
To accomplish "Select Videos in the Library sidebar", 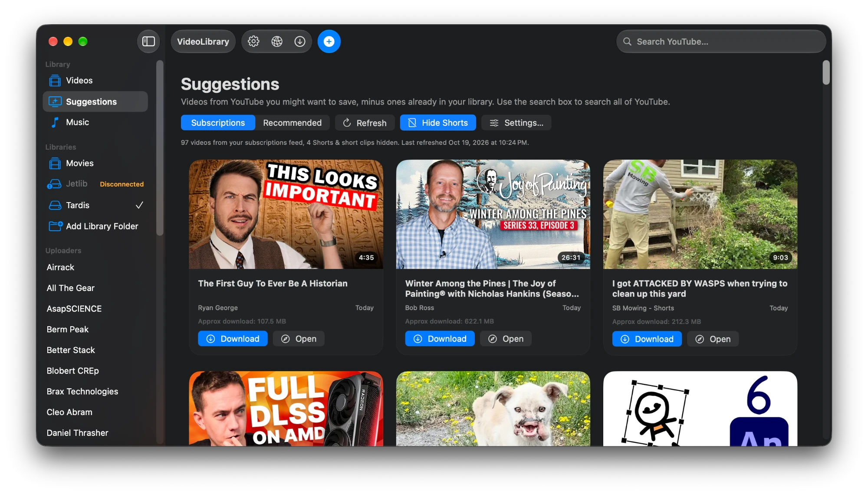I will [95, 81].
